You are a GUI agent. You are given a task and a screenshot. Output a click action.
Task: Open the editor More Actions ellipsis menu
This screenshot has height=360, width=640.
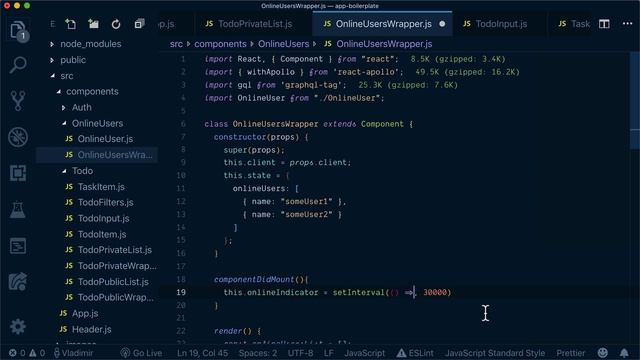(x=627, y=24)
